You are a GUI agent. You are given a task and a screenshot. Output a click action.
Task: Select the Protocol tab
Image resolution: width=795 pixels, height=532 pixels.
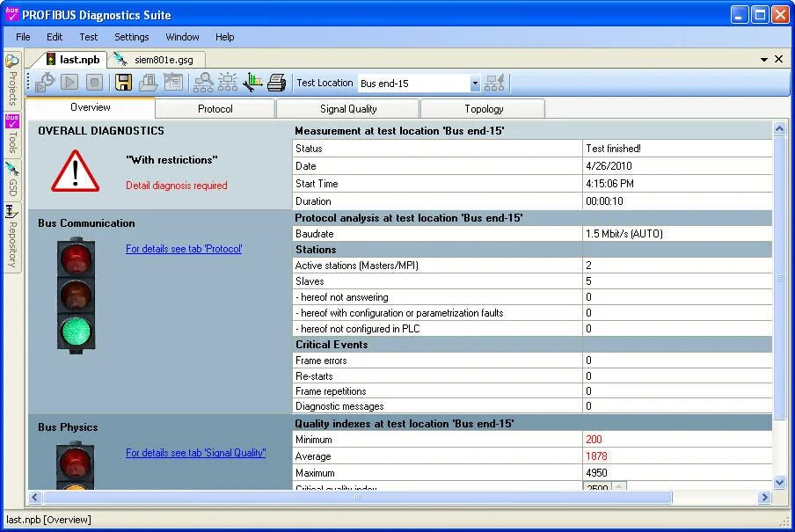[x=215, y=108]
